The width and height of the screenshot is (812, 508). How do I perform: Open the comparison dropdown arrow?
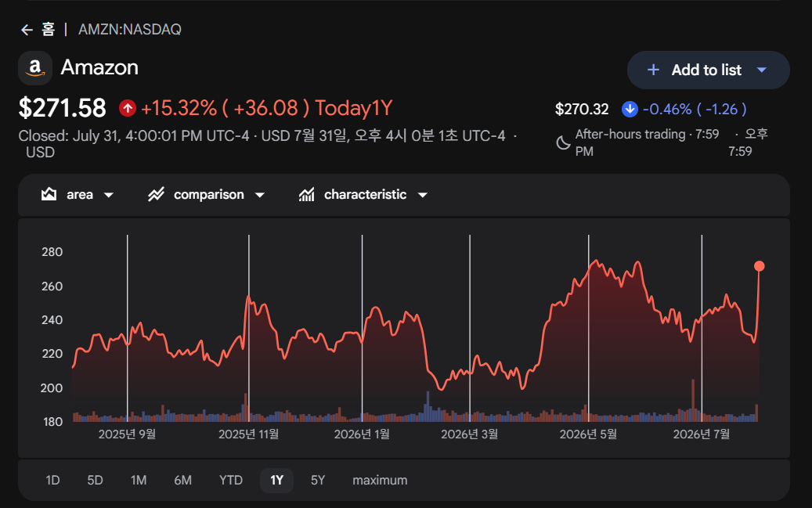pos(260,195)
